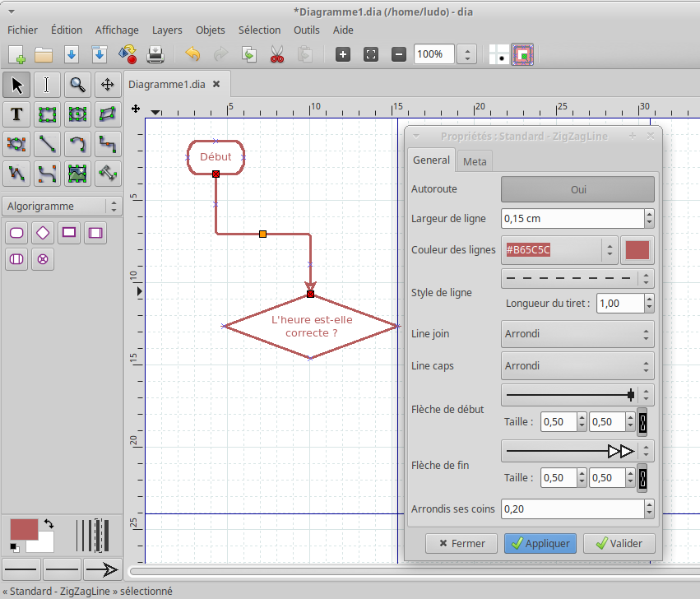Image resolution: width=700 pixels, height=599 pixels.
Task: Choose the Zigzag line tool
Action: [107, 143]
